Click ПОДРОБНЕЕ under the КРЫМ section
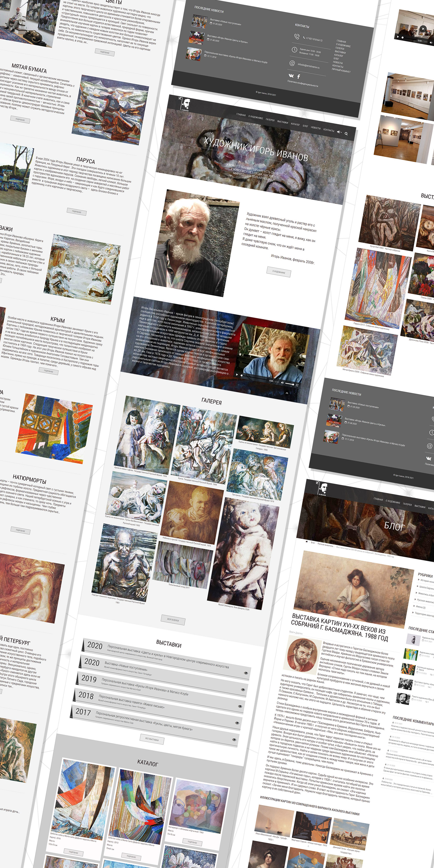Viewport: 434px width, 868px height. pos(49,371)
